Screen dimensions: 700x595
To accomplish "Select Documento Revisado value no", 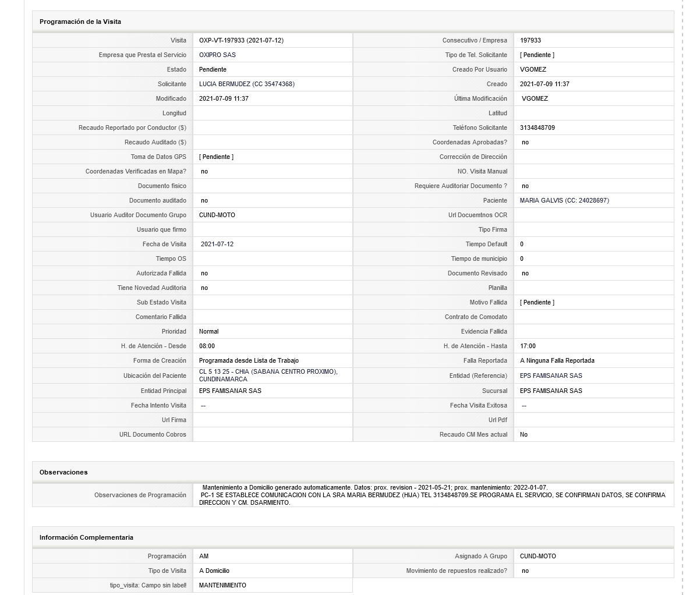I will (525, 273).
